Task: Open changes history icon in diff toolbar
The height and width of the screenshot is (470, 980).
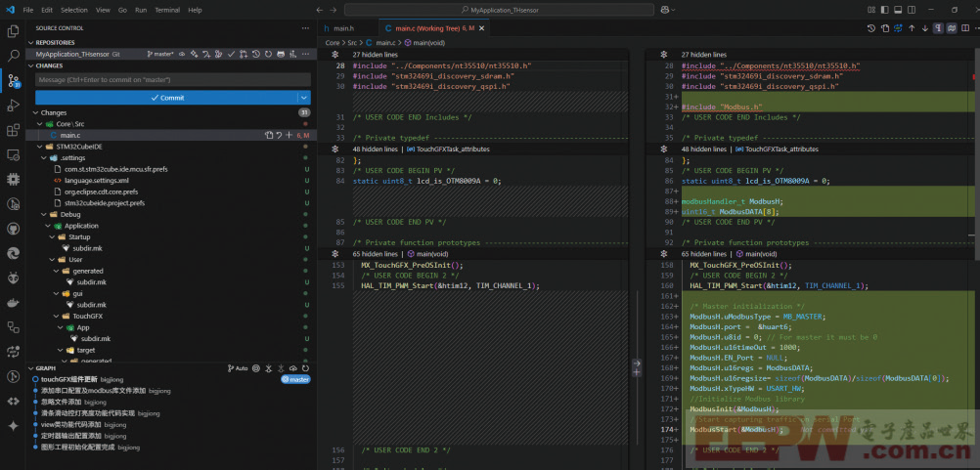Action: (871, 28)
